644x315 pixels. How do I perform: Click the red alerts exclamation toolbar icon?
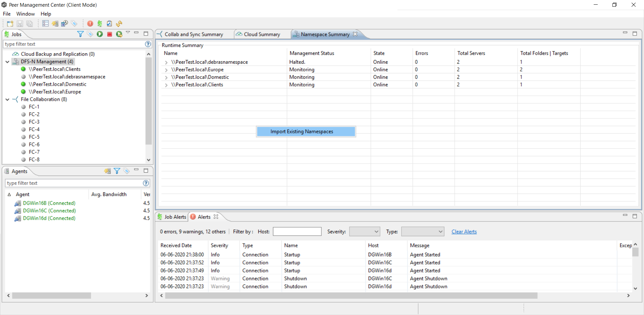(x=90, y=23)
